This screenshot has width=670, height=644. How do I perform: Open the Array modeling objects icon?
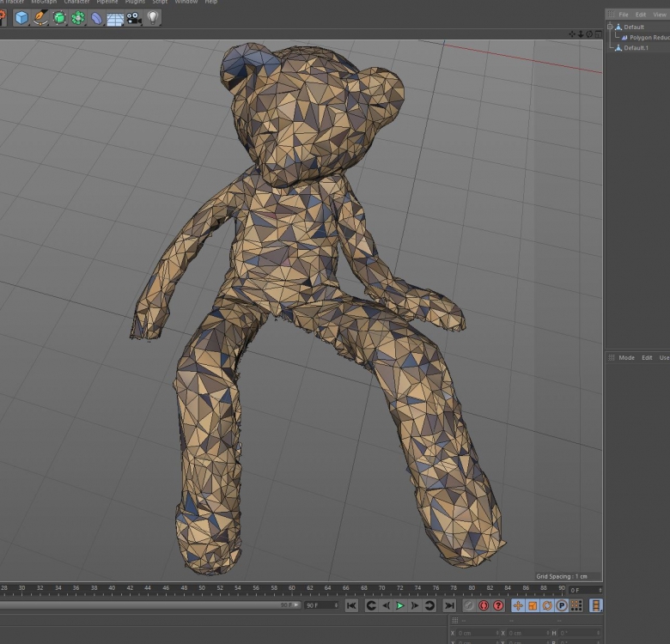pos(78,17)
